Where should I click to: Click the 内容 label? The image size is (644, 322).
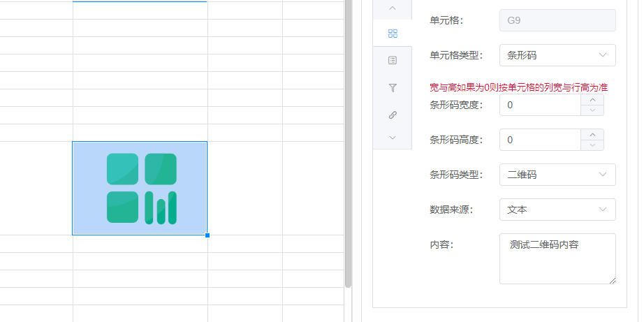(x=441, y=244)
